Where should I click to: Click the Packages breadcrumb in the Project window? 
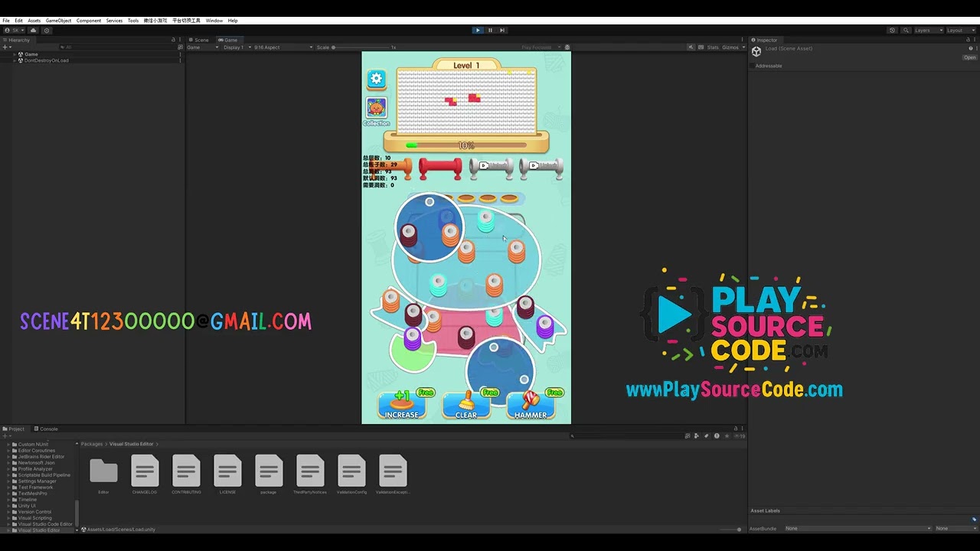coord(92,444)
